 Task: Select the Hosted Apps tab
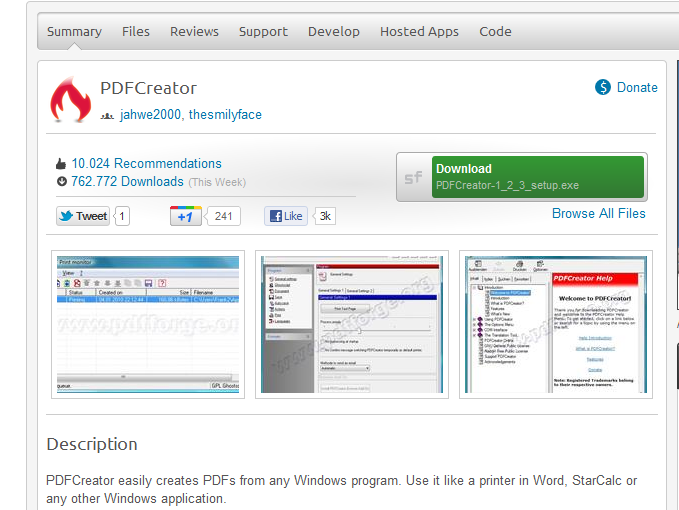pos(419,32)
